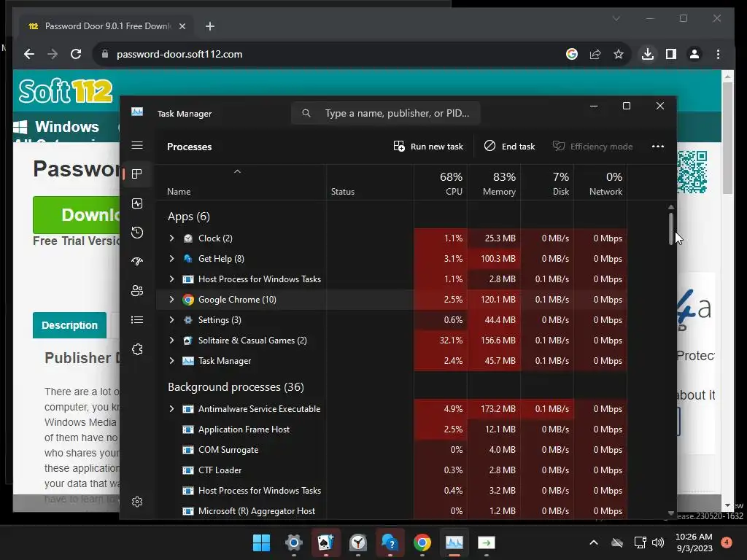Screen dimensions: 747x560
Task: Open Startup apps icon in sidebar
Action: point(137,262)
